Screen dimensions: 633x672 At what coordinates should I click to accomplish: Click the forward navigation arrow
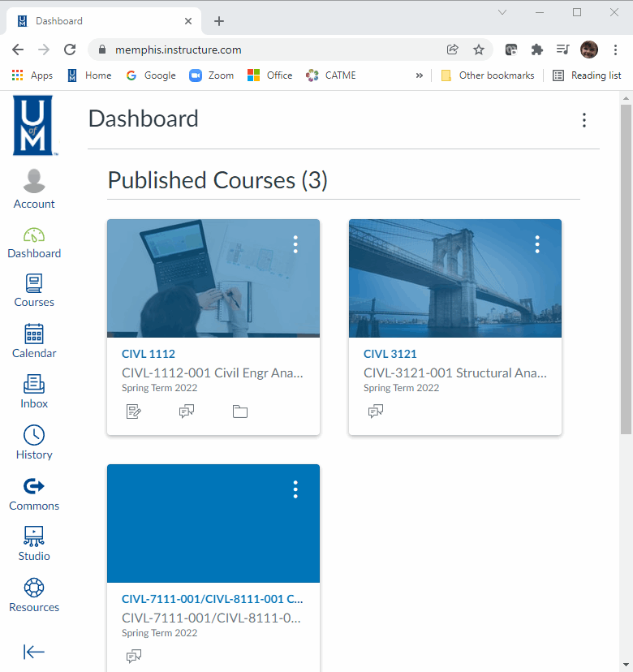coord(44,50)
